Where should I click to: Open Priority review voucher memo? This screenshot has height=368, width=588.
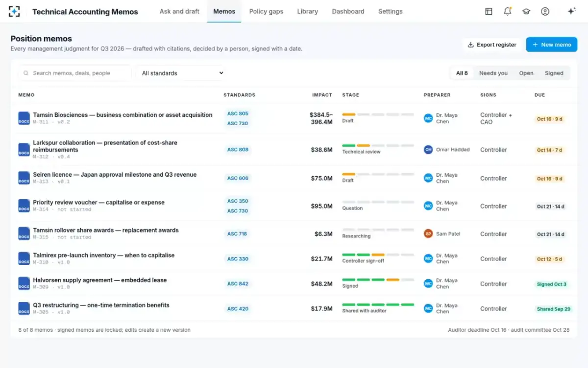click(x=98, y=202)
